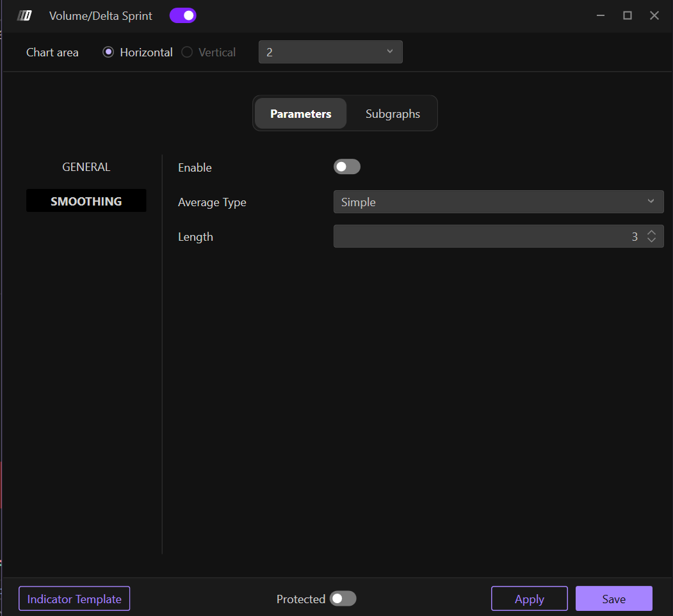Click the Length value field
Screen dimensions: 673x616
pyautogui.click(x=487, y=237)
